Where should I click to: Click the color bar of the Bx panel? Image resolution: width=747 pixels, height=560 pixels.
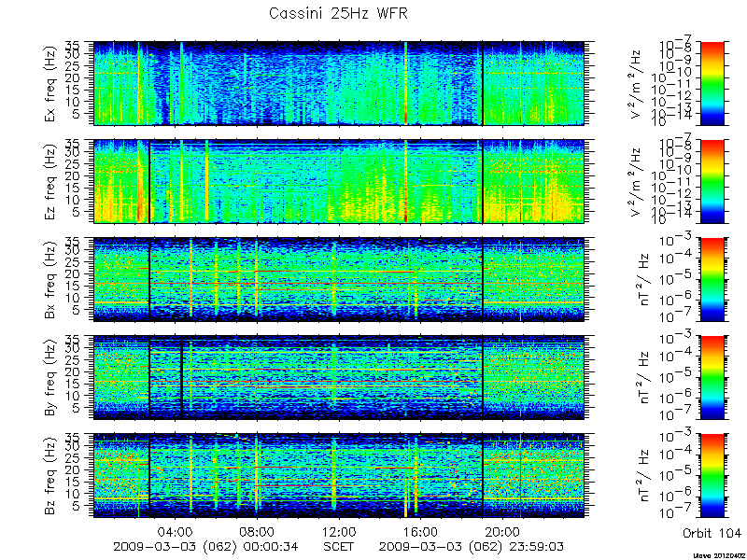pyautogui.click(x=712, y=279)
